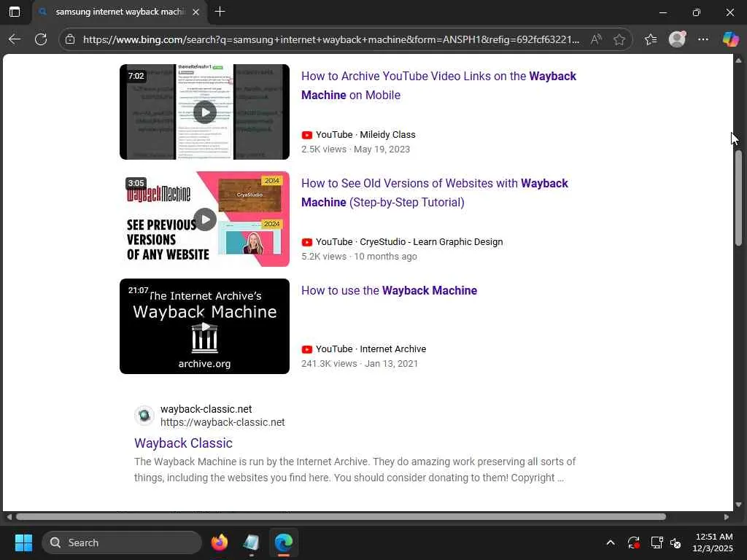Add page to favorites star icon
The width and height of the screenshot is (747, 560).
(x=619, y=39)
